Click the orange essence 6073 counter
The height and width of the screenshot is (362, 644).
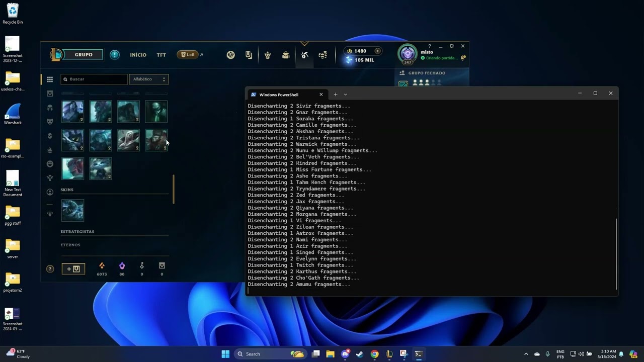102,269
